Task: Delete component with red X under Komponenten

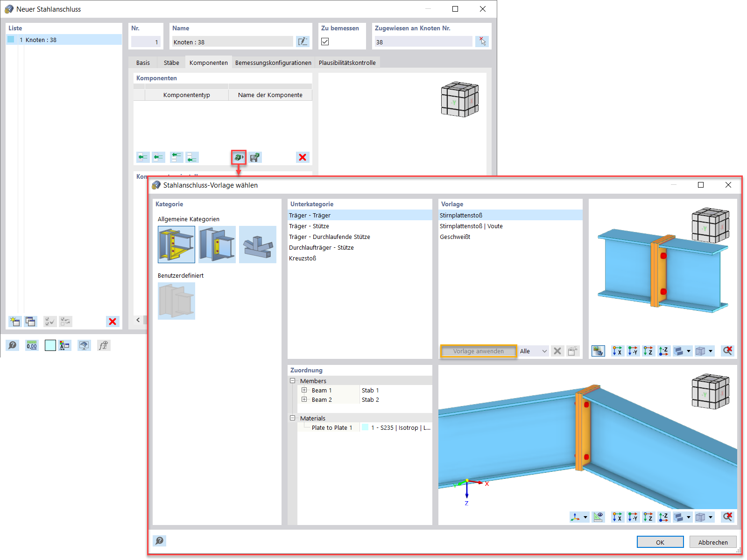Action: [x=303, y=157]
